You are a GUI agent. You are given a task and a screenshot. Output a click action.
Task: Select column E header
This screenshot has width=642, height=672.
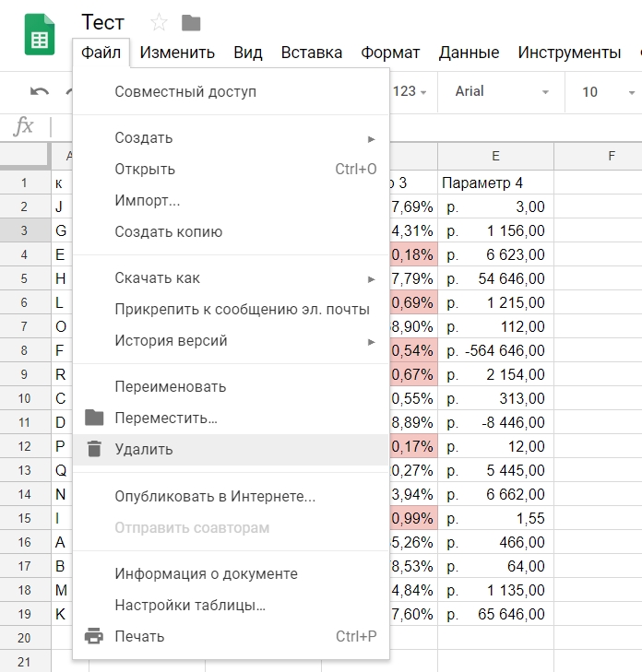click(495, 156)
